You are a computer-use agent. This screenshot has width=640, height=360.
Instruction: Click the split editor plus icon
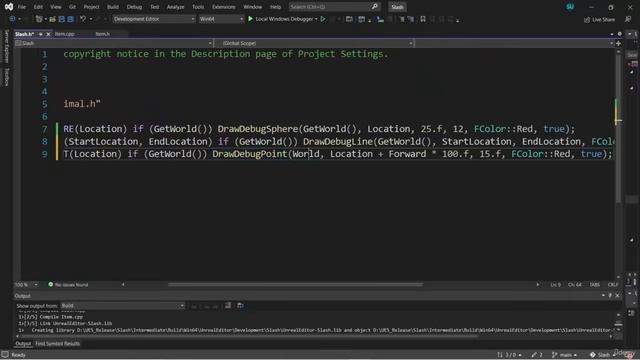point(618,43)
